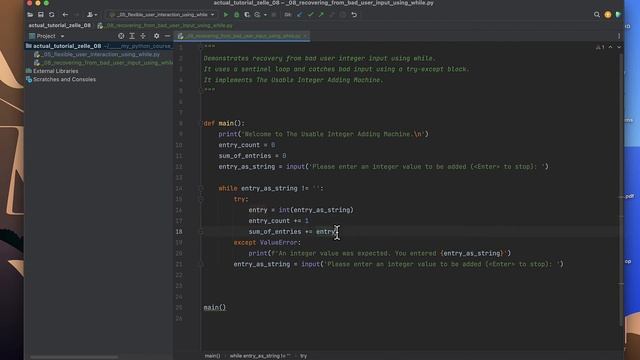
Task: Open Search Everywhere magnifier
Action: coord(597,15)
